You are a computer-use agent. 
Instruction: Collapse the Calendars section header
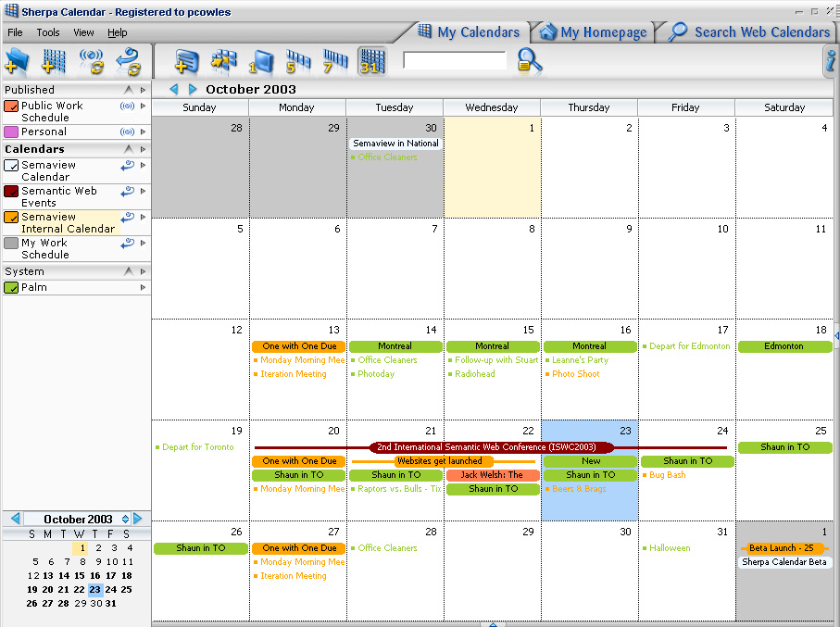pyautogui.click(x=128, y=149)
